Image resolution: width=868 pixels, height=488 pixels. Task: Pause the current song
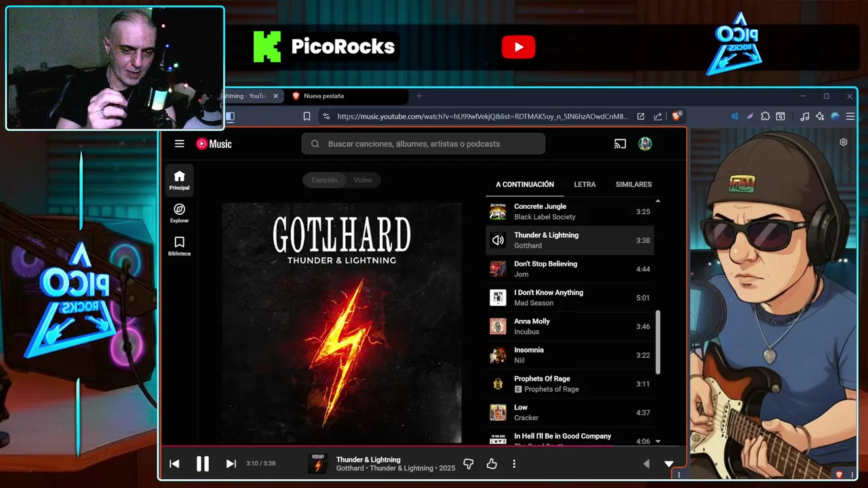(x=202, y=464)
